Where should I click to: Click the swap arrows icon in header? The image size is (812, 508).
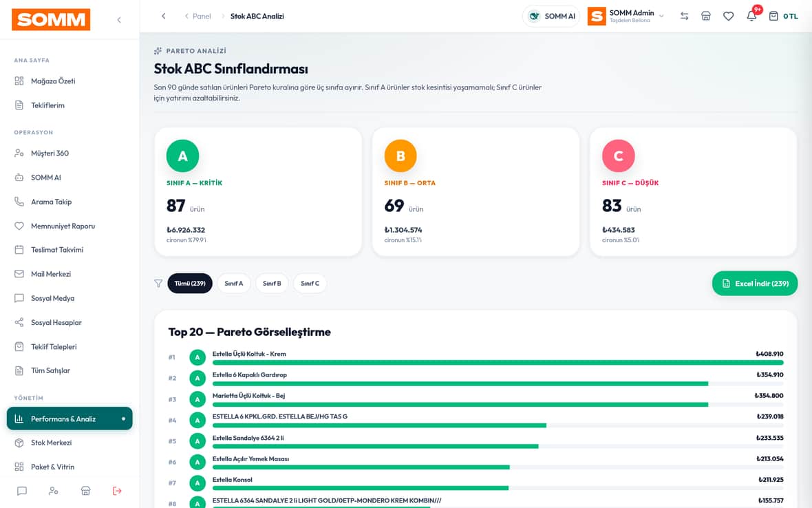point(684,16)
